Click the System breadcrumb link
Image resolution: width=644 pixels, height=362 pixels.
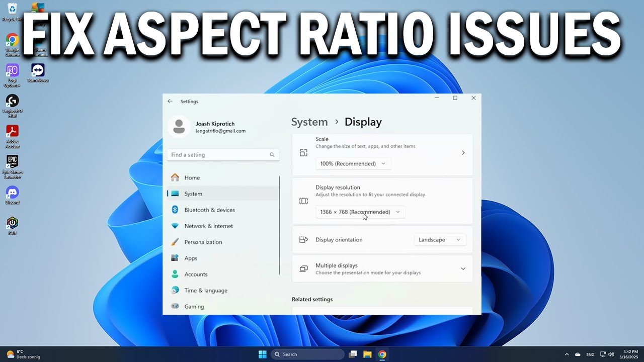tap(309, 122)
